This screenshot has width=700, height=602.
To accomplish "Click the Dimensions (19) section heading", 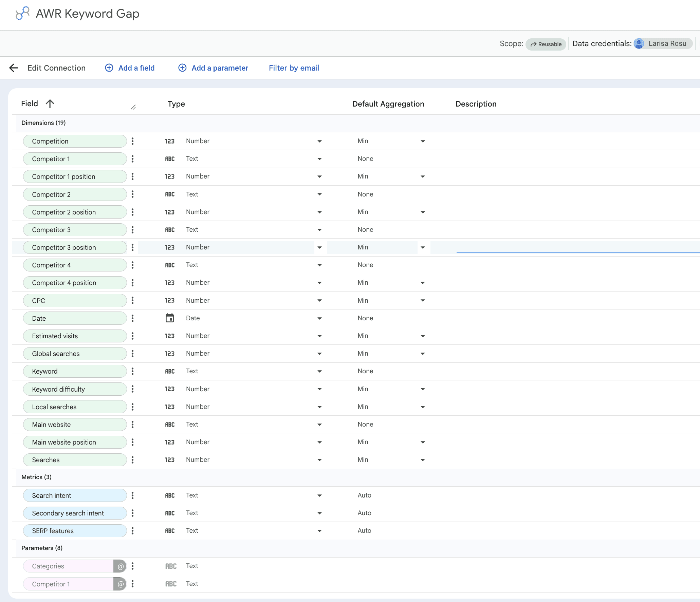I will click(x=43, y=123).
